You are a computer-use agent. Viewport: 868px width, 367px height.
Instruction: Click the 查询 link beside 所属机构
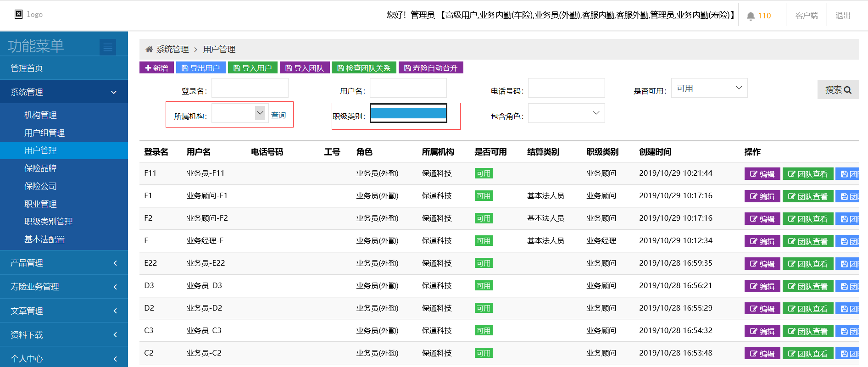tap(278, 115)
